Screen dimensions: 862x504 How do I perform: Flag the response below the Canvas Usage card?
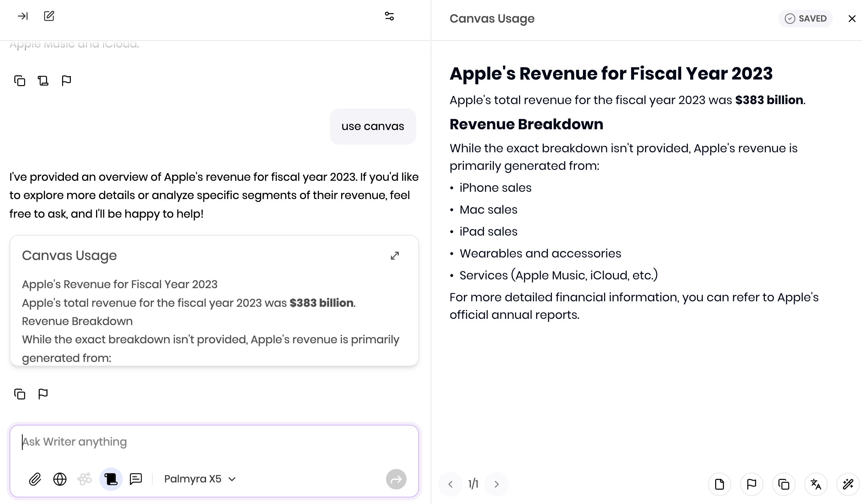point(43,394)
